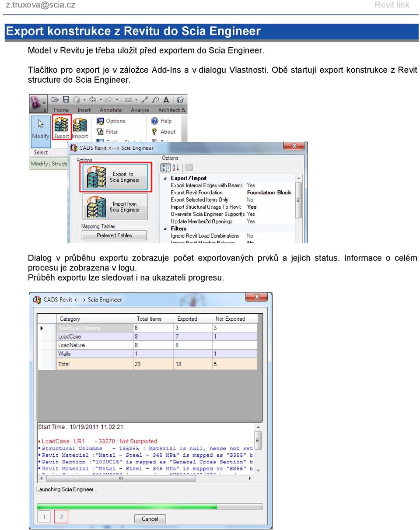Click the Export to Scia Engineer button

coord(115,177)
